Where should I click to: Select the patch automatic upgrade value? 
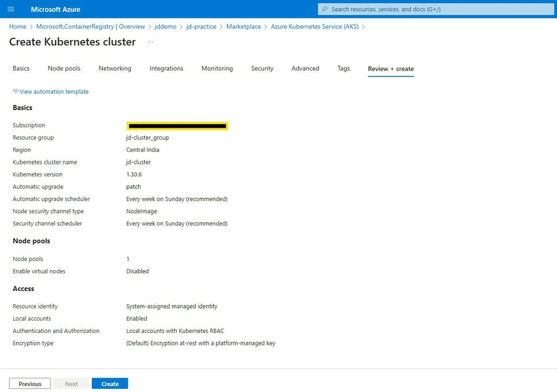tap(134, 187)
